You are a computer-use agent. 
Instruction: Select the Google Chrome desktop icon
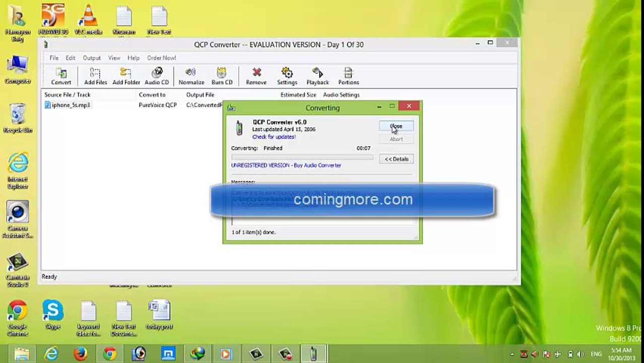coord(18,318)
